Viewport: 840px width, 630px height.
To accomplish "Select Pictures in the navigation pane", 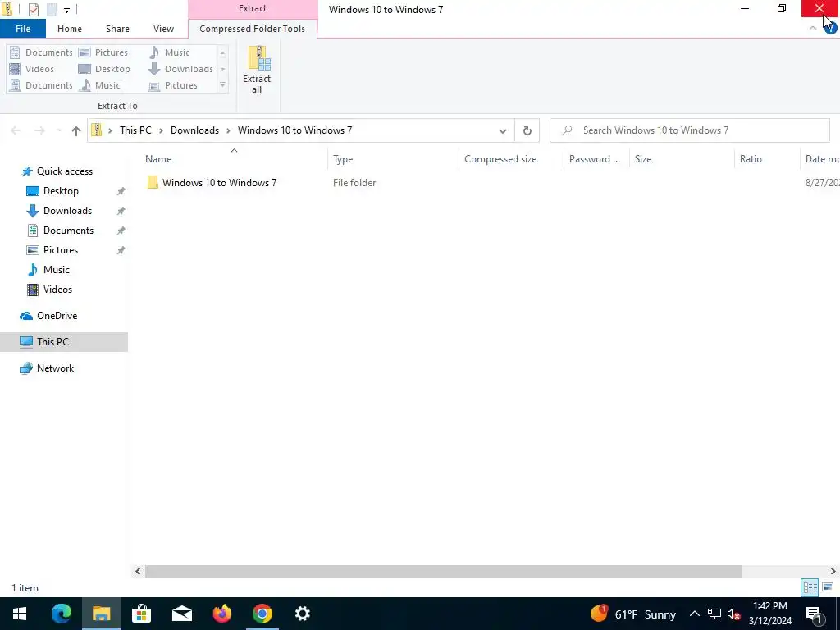I will pos(61,250).
